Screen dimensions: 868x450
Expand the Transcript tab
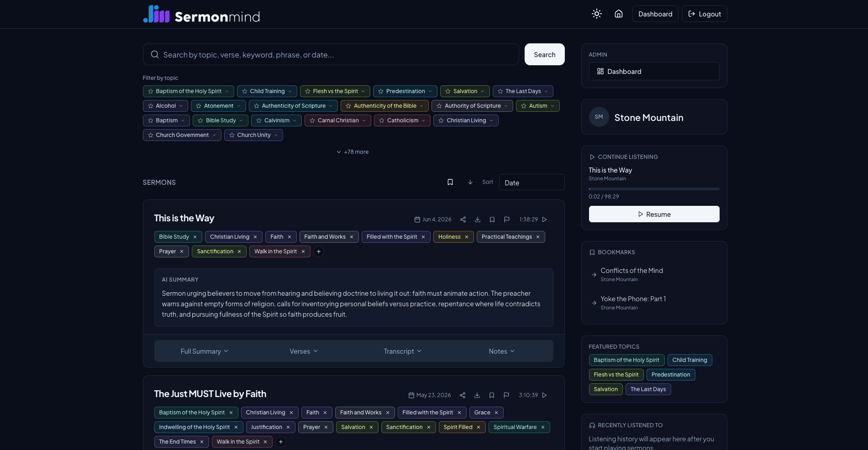403,351
